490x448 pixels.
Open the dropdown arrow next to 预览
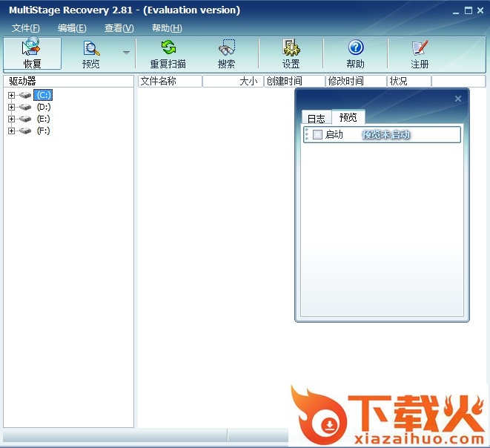[126, 53]
